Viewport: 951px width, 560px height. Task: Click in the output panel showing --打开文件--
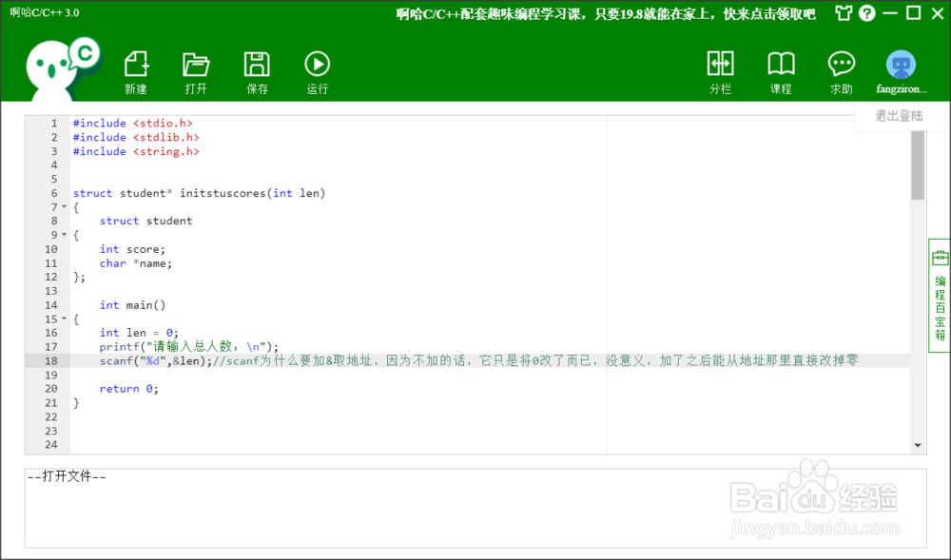pyautogui.click(x=475, y=508)
